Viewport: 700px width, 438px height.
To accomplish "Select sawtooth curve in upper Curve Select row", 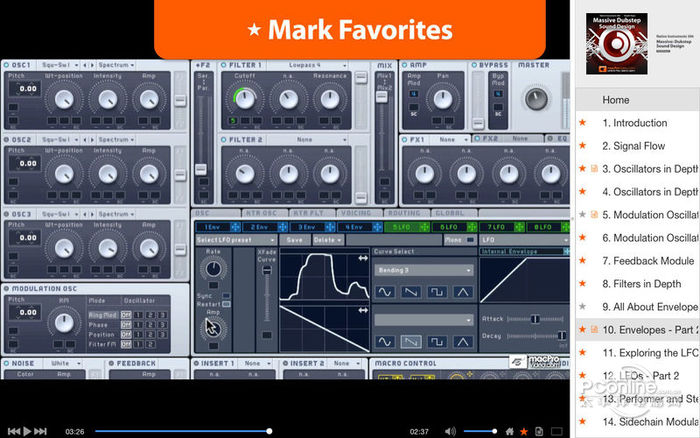I will point(411,292).
